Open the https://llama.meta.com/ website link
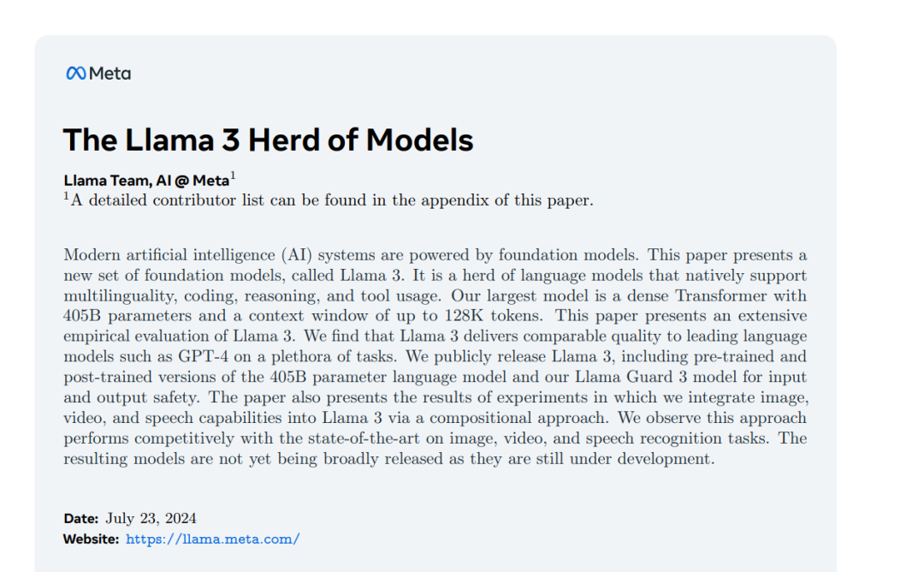Screen dimensions: 924x572 [x=213, y=539]
